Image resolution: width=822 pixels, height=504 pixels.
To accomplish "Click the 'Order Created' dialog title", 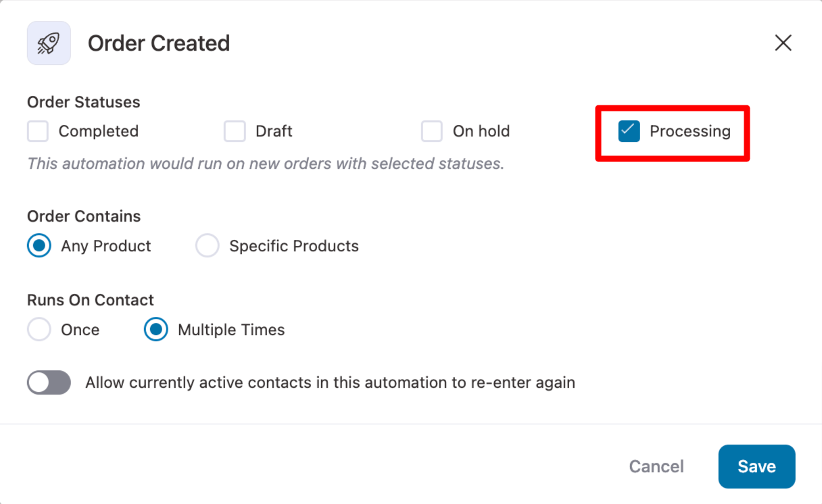I will pos(159,43).
